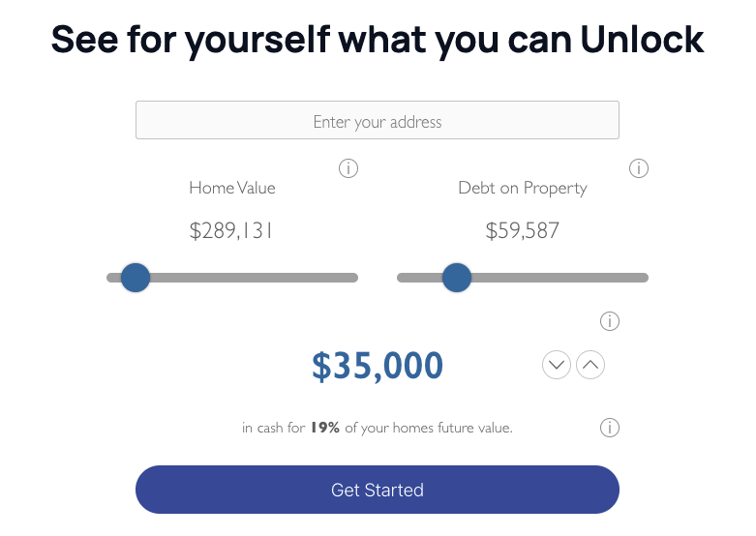The height and width of the screenshot is (536, 756).
Task: Click the Debt on Property slider handle
Action: 457,278
